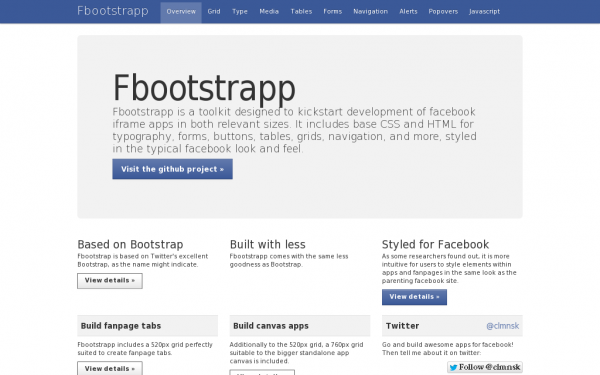Viewport: 600px width, 375px height.
Task: Click Visit the github project button
Action: click(173, 169)
